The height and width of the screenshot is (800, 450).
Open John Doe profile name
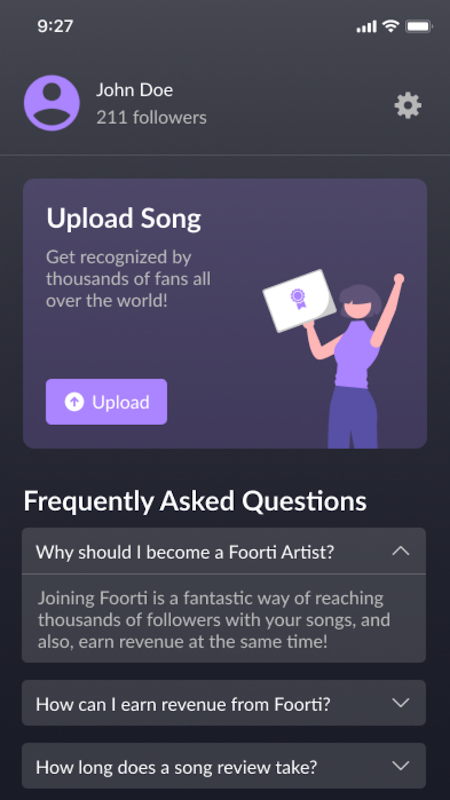tap(135, 90)
